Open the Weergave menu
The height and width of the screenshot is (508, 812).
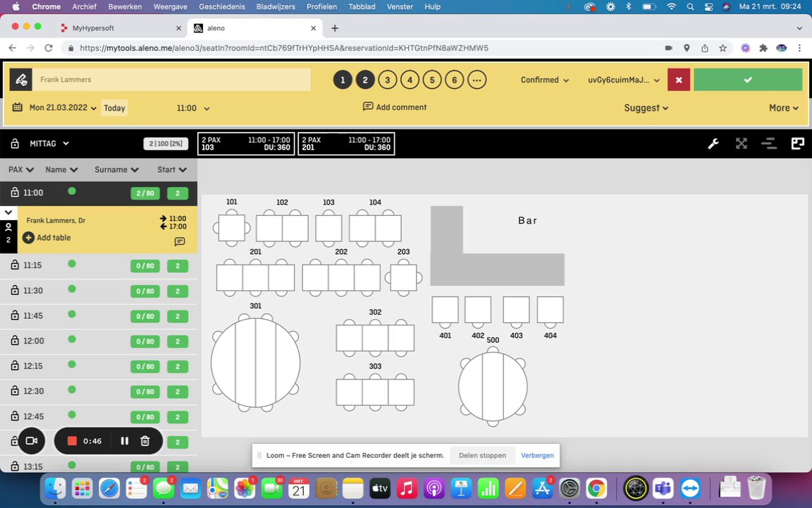pyautogui.click(x=171, y=7)
